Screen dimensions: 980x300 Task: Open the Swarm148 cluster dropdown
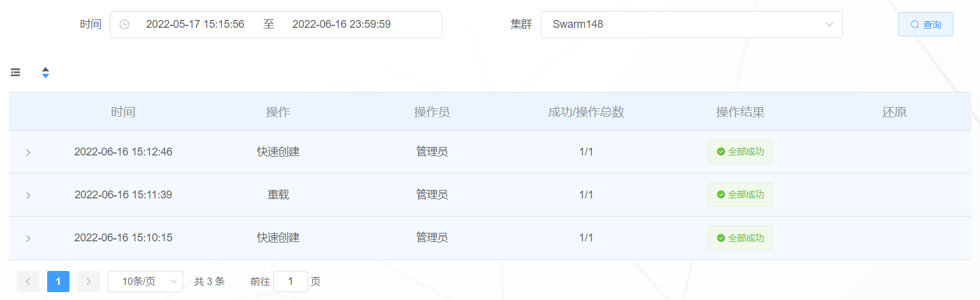(x=691, y=24)
